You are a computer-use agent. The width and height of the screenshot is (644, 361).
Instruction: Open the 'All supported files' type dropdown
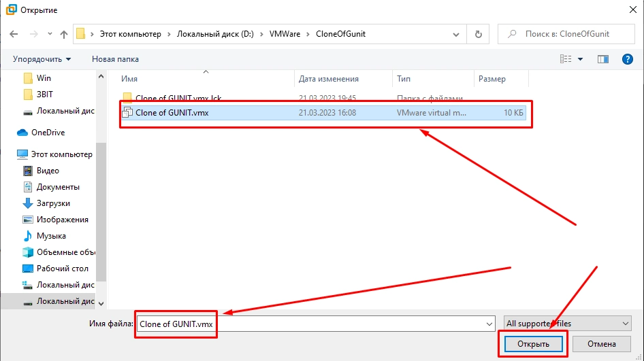(x=568, y=324)
